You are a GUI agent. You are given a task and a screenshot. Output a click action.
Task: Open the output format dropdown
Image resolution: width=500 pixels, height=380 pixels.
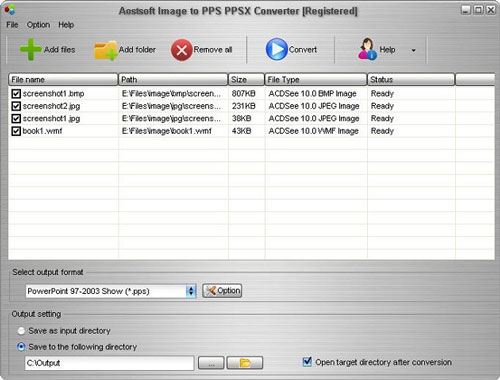tap(191, 291)
